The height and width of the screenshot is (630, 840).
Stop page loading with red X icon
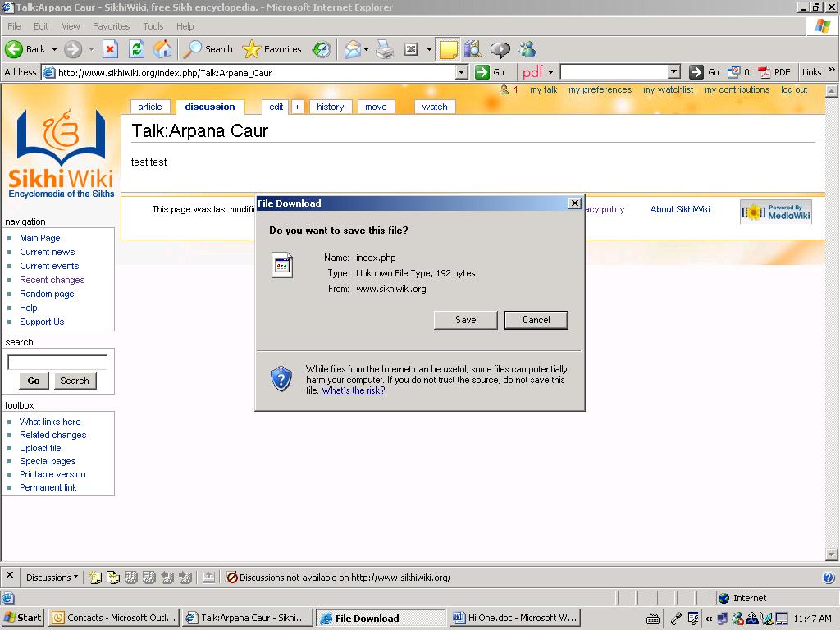coord(110,49)
